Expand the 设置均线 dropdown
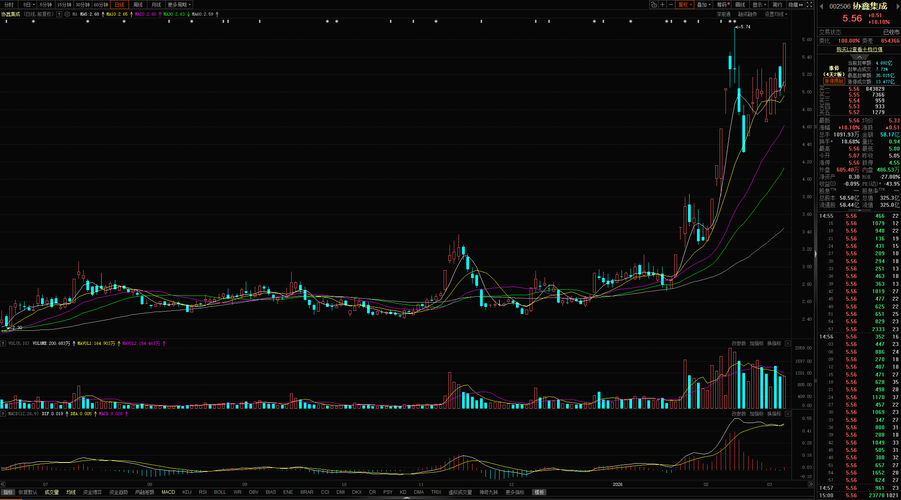This screenshot has height=500, width=901. 776,14
